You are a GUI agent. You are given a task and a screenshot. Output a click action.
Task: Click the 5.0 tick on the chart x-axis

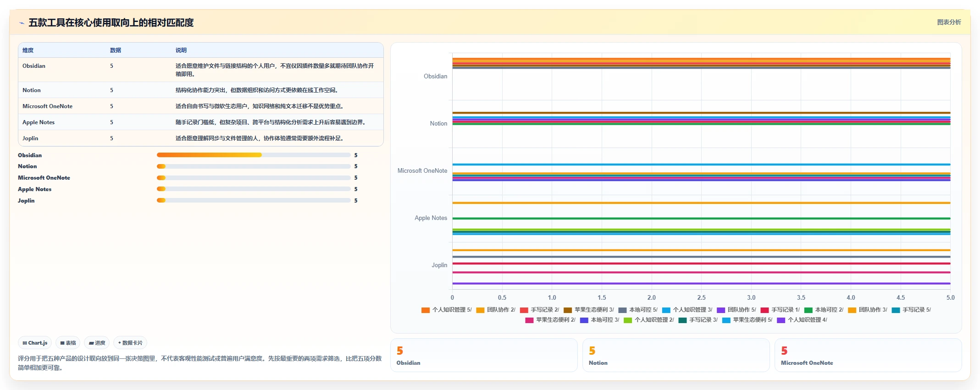click(x=951, y=298)
